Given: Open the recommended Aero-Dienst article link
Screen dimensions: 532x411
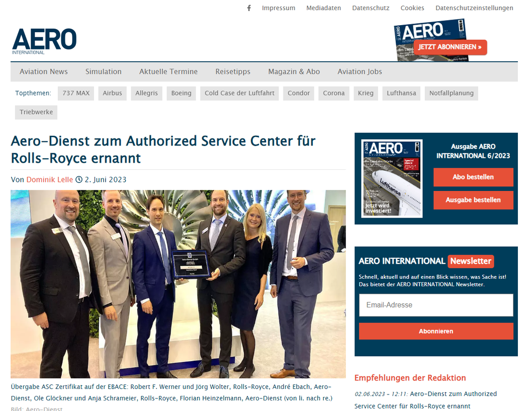Looking at the screenshot, I should coord(425,400).
